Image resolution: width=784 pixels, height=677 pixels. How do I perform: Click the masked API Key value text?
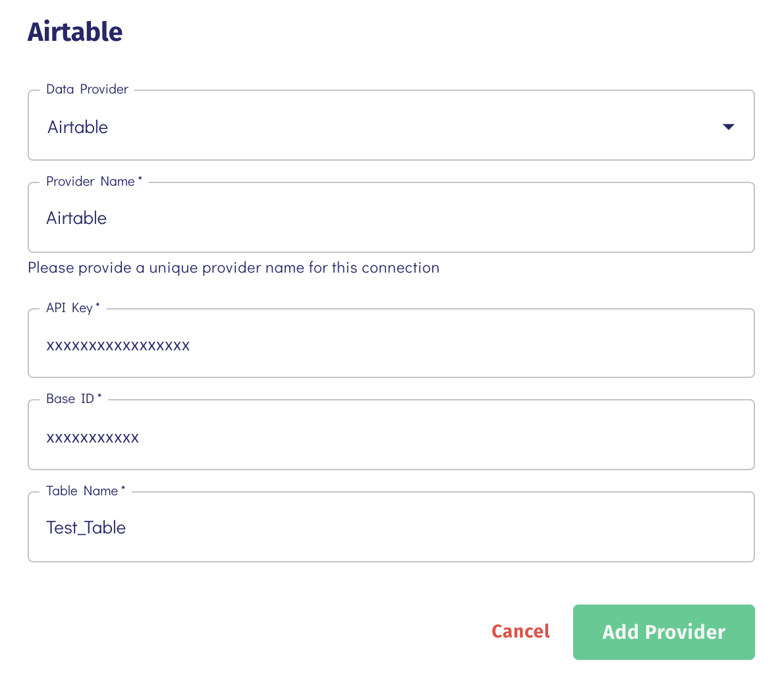coord(118,346)
